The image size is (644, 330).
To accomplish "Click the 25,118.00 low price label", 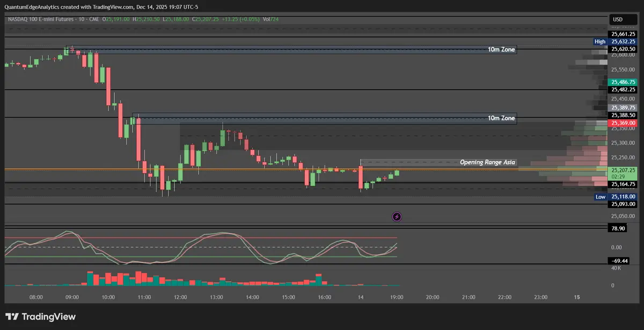I will [623, 197].
